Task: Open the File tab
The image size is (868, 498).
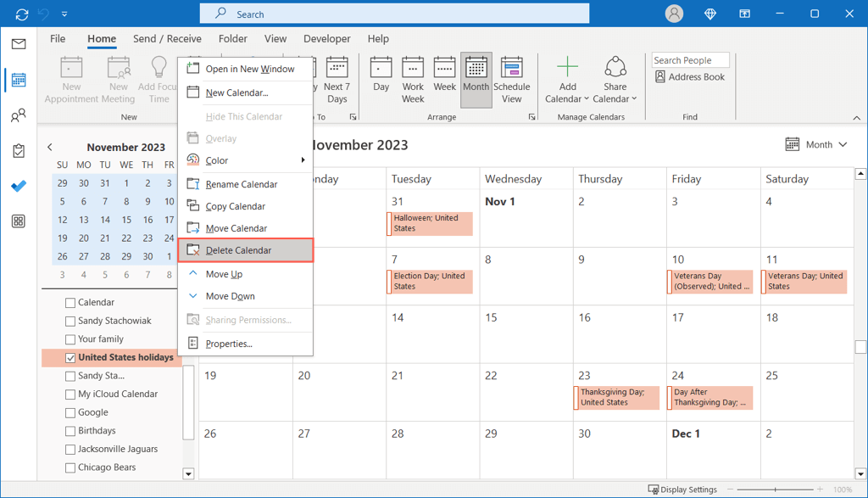Action: 58,39
